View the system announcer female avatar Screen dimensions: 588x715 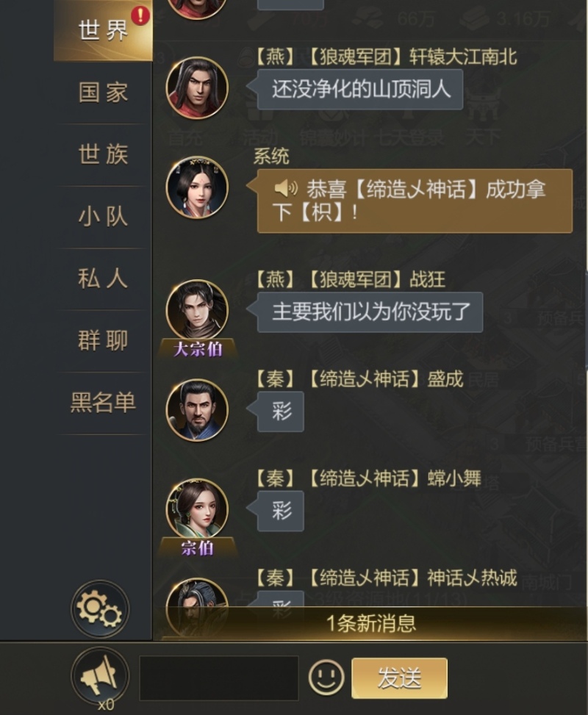pyautogui.click(x=197, y=187)
